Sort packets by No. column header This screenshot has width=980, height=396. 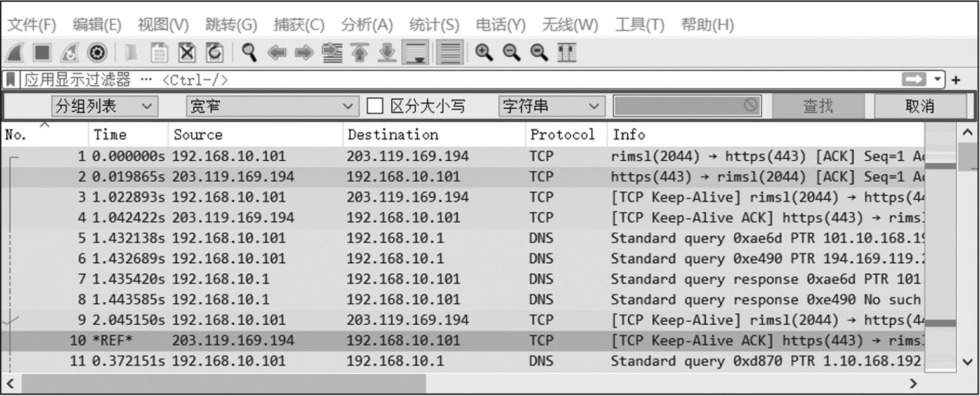coord(44,135)
